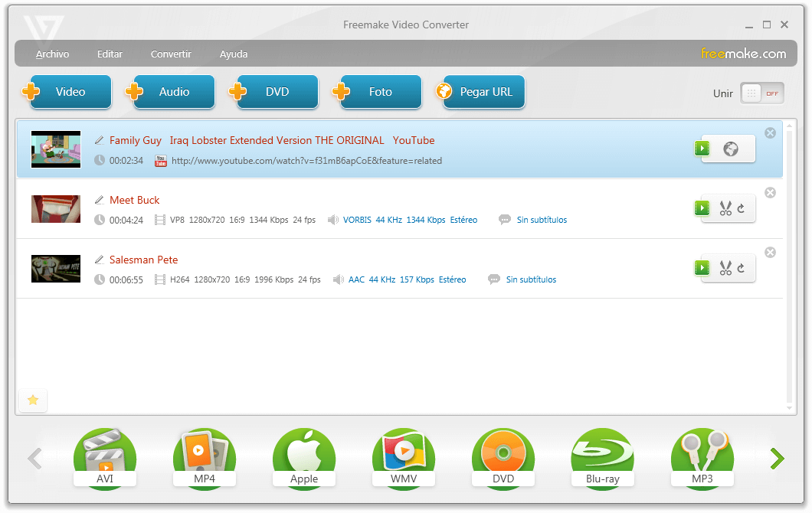Remove Meet Buck from the list
This screenshot has width=812, height=513.
coord(771,193)
